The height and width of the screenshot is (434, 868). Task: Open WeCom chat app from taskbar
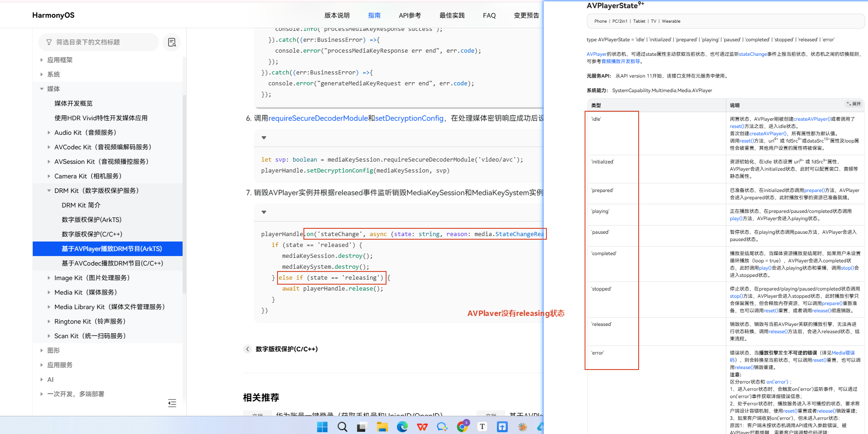point(442,427)
